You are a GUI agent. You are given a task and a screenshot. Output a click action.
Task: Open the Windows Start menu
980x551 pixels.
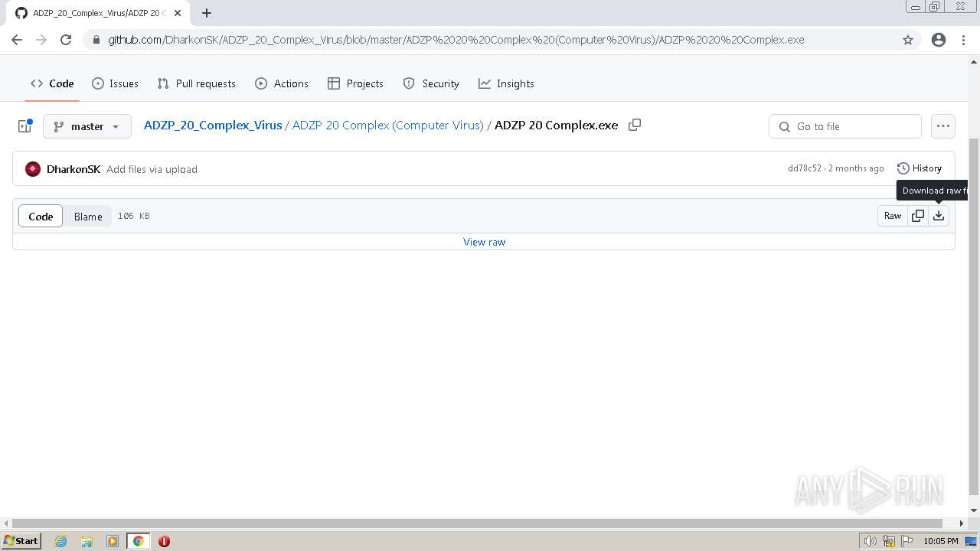click(x=21, y=540)
